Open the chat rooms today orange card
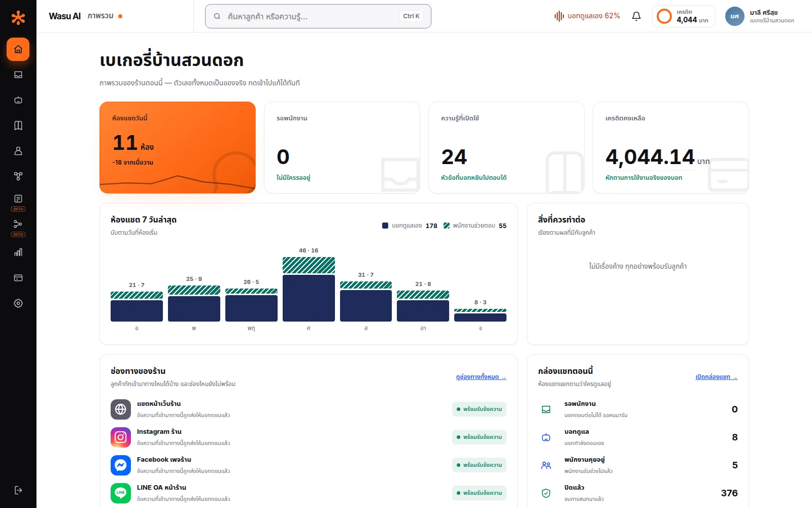This screenshot has width=812, height=508. (x=178, y=147)
